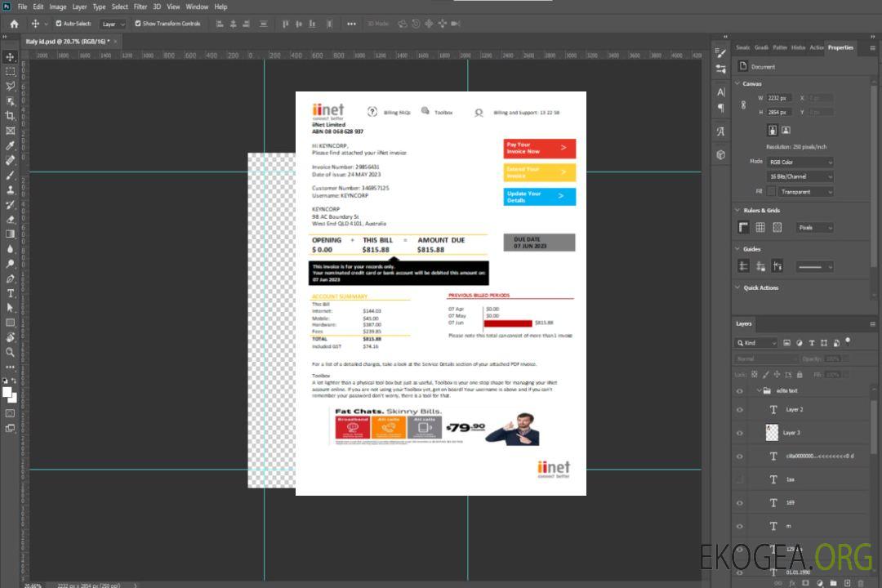This screenshot has width=882, height=588.
Task: Select the Crop tool
Action: pyautogui.click(x=11, y=116)
